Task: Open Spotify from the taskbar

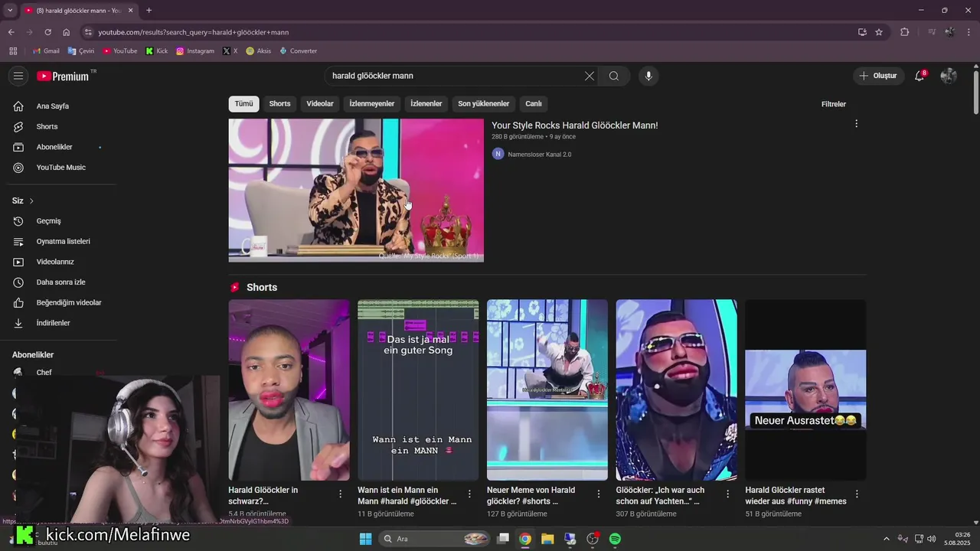Action: (615, 539)
